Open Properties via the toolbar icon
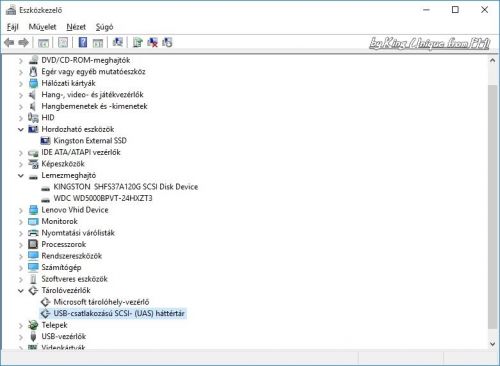Image resolution: width=500 pixels, height=366 pixels. point(63,42)
